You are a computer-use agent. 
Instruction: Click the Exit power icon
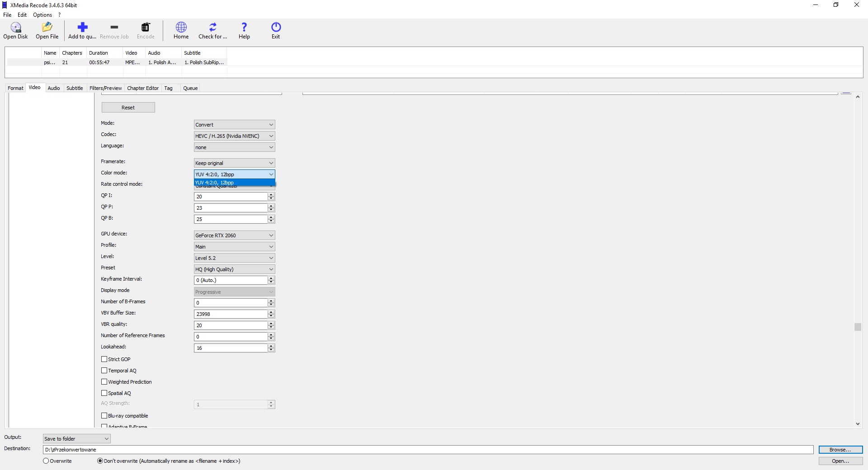coord(276,28)
